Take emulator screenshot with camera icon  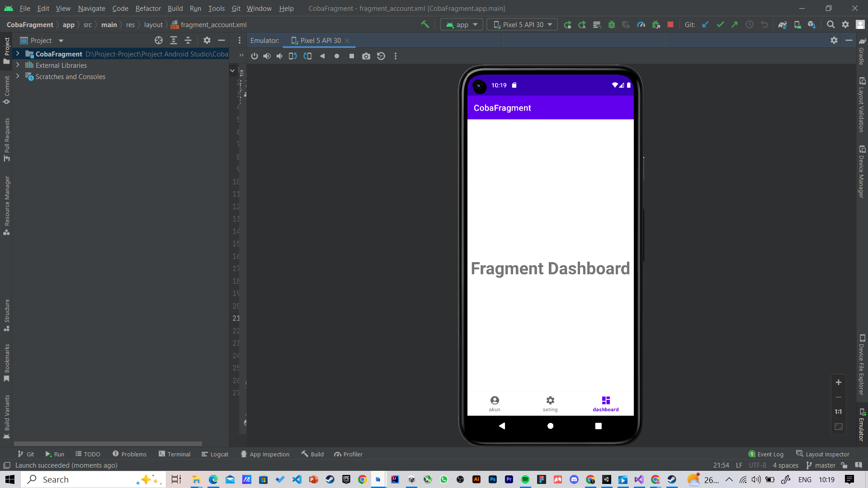366,56
